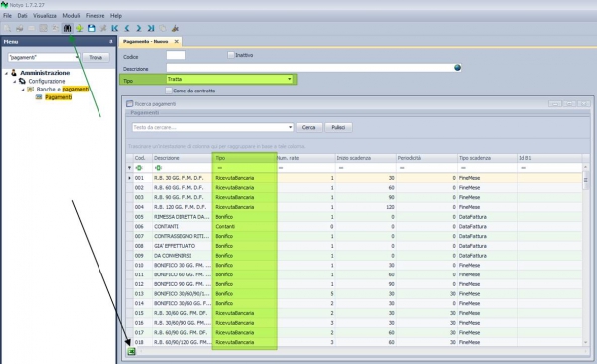Click the Cerca button
This screenshot has height=364, width=597.
(x=308, y=127)
